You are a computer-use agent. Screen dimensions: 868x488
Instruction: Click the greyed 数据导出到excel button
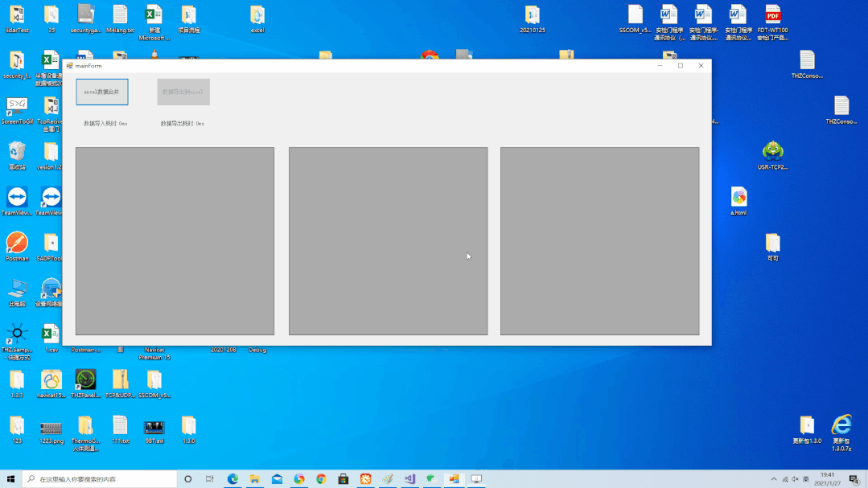[x=183, y=92]
